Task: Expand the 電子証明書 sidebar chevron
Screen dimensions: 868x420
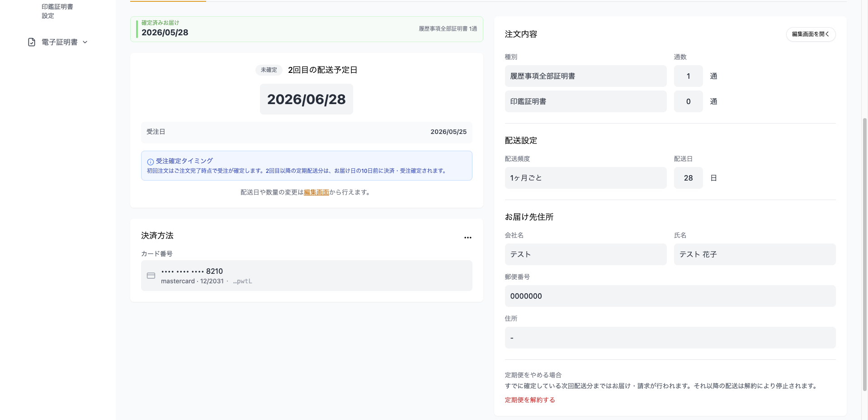Action: point(85,42)
